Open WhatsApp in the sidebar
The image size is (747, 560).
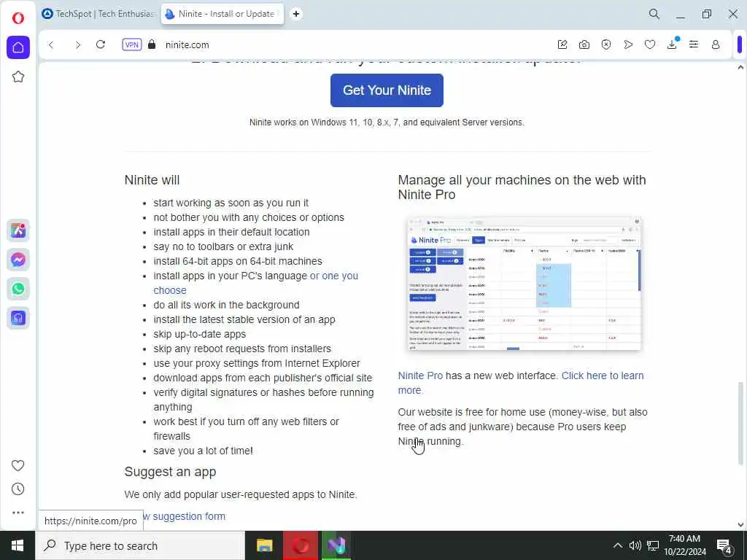click(18, 289)
